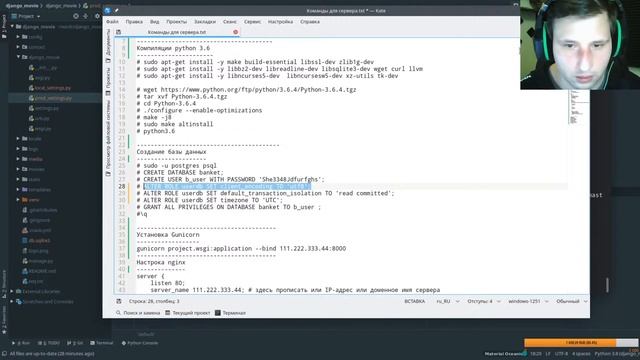Close the 'Команды для сервера.txt' tab via red icon
This screenshot has width=640, height=360.
(236, 32)
